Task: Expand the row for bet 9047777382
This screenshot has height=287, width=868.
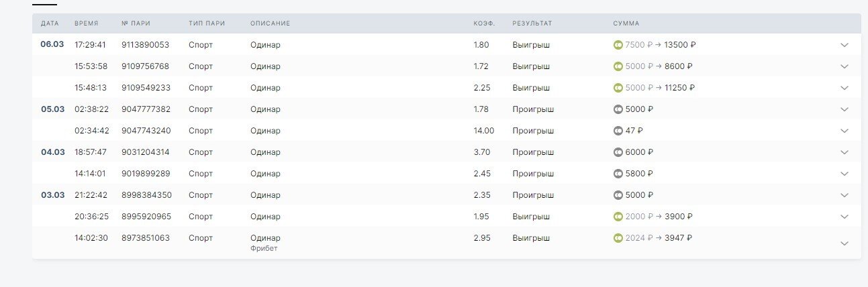Action: tap(845, 109)
